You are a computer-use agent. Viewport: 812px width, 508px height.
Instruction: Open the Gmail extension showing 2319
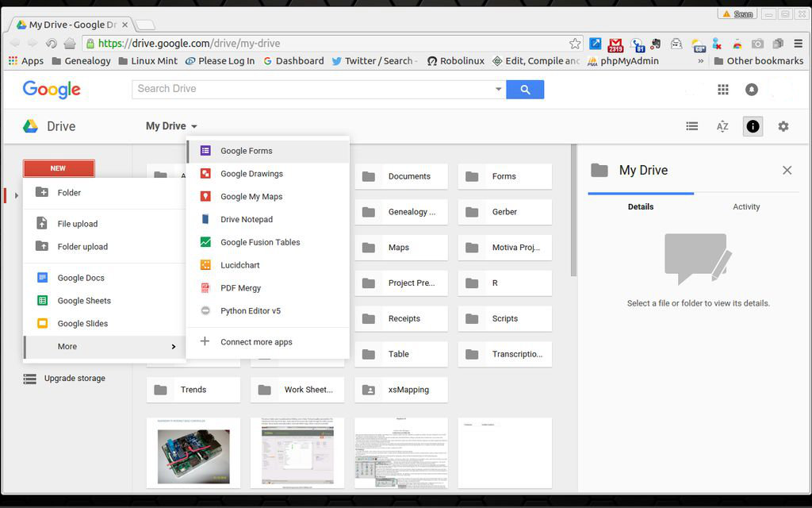pyautogui.click(x=615, y=44)
